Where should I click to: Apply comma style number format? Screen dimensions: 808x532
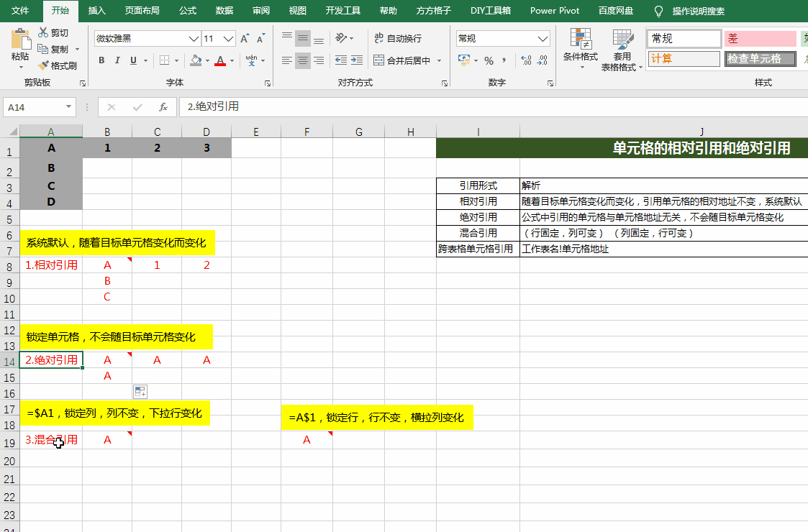504,60
